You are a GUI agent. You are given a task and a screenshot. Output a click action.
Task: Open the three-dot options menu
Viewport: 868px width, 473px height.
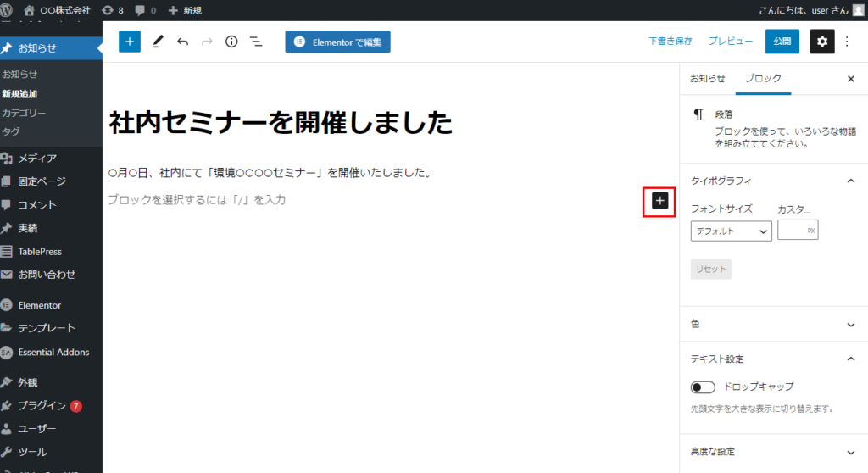point(848,42)
